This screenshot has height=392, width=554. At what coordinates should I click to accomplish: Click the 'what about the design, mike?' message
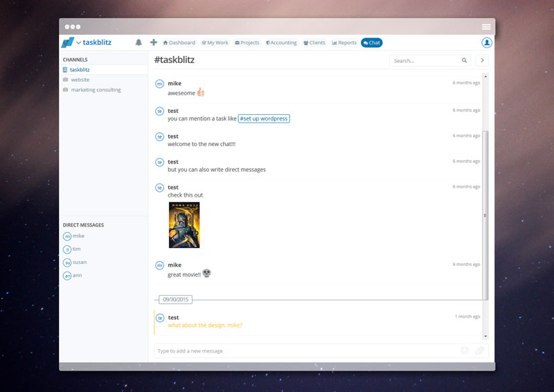(x=205, y=326)
